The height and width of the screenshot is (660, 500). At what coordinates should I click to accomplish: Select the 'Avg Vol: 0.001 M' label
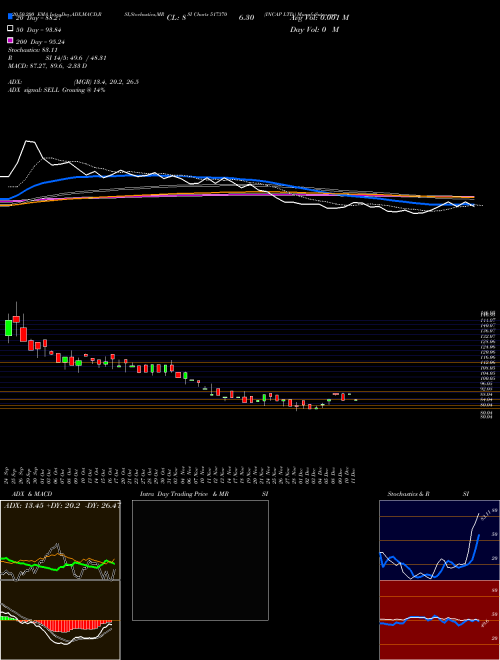tap(319, 18)
